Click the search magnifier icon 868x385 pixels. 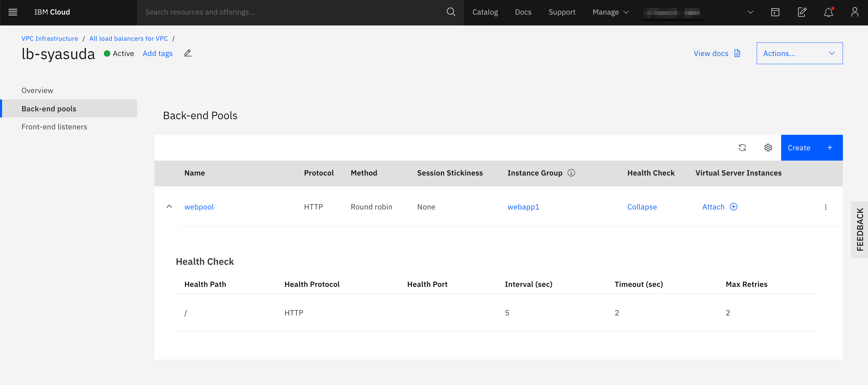pyautogui.click(x=451, y=12)
